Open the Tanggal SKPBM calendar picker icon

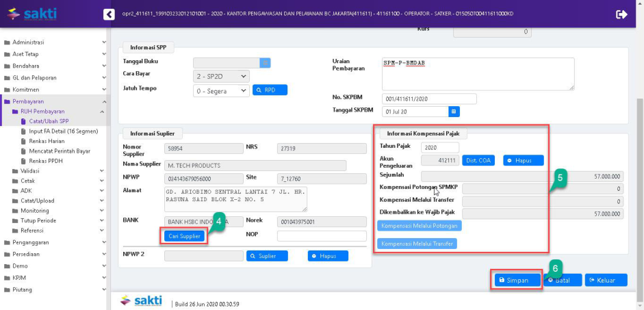coord(454,112)
